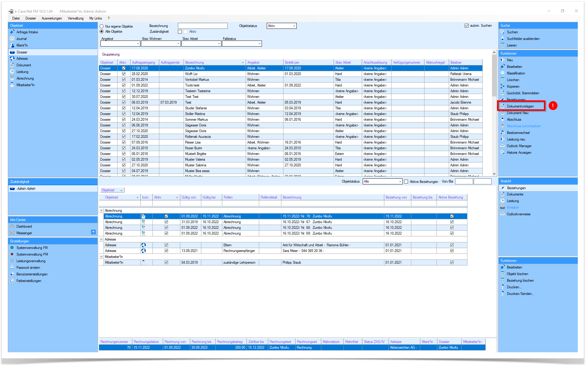
Task: Click the Quickdok Stammdaten icon
Action: point(502,93)
